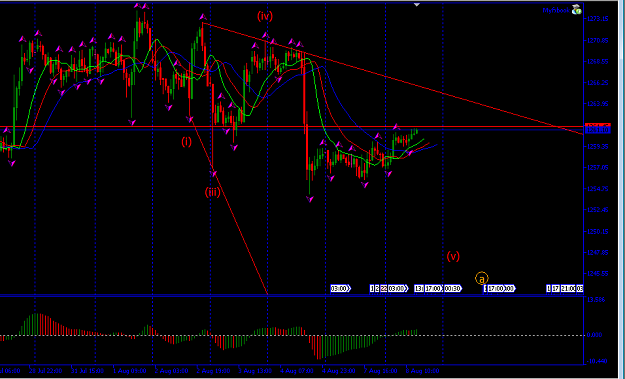Click time axis label 1 Aug 09:00
Image resolution: width=625 pixels, height=379 pixels.
pos(130,371)
